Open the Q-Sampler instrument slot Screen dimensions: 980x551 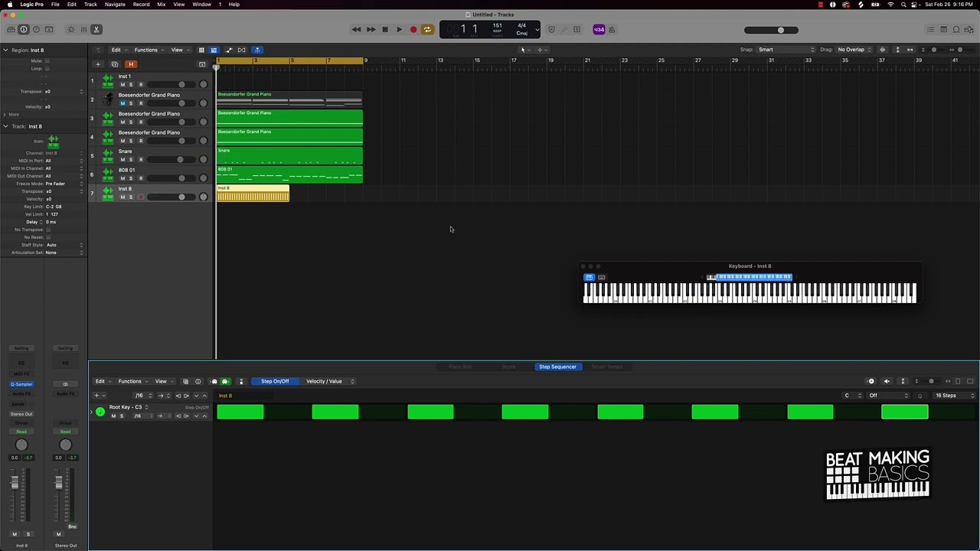[21, 384]
